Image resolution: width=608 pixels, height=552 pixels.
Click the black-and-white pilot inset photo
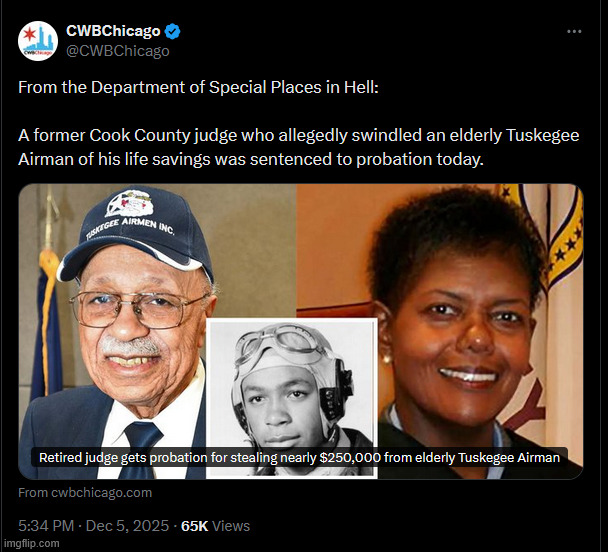tap(292, 398)
